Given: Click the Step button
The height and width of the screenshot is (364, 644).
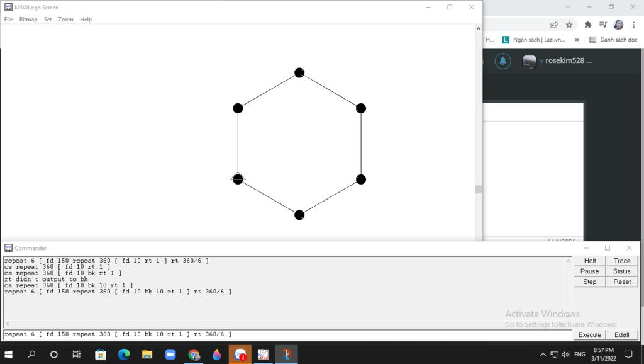Looking at the screenshot, I should 590,282.
